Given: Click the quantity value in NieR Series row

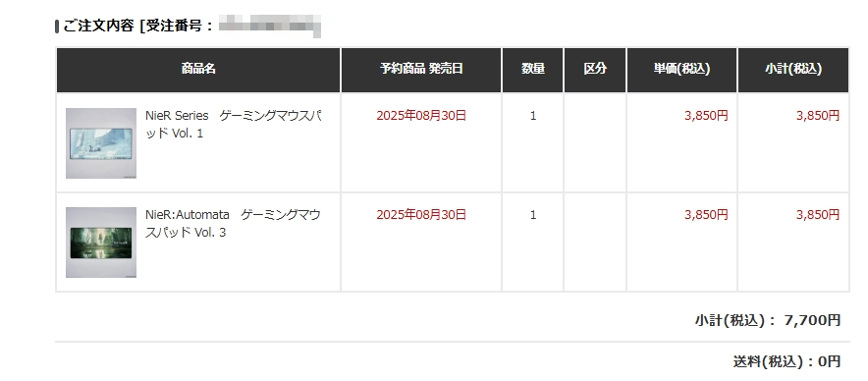Looking at the screenshot, I should pos(533,116).
